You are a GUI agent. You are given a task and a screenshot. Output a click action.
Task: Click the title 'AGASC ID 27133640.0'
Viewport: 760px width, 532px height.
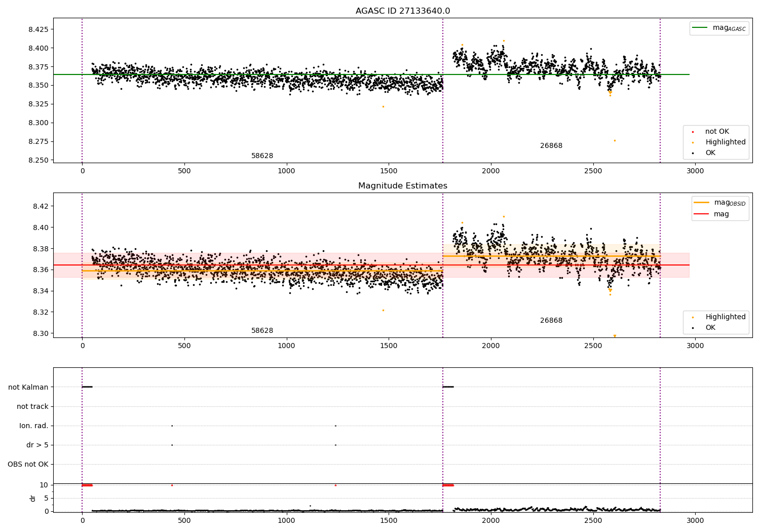coord(403,11)
